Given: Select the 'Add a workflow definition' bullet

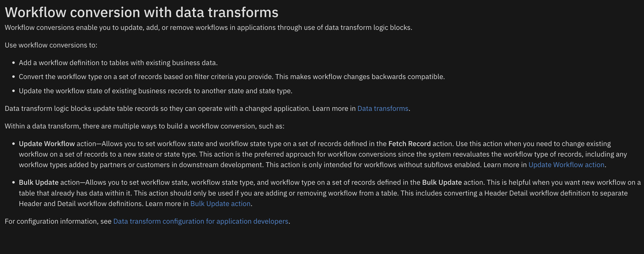Looking at the screenshot, I should point(118,63).
